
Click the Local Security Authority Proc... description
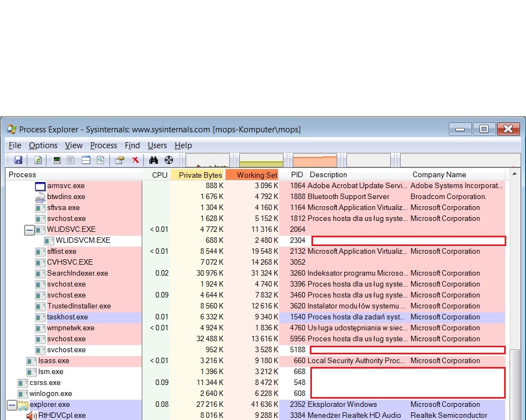356,361
